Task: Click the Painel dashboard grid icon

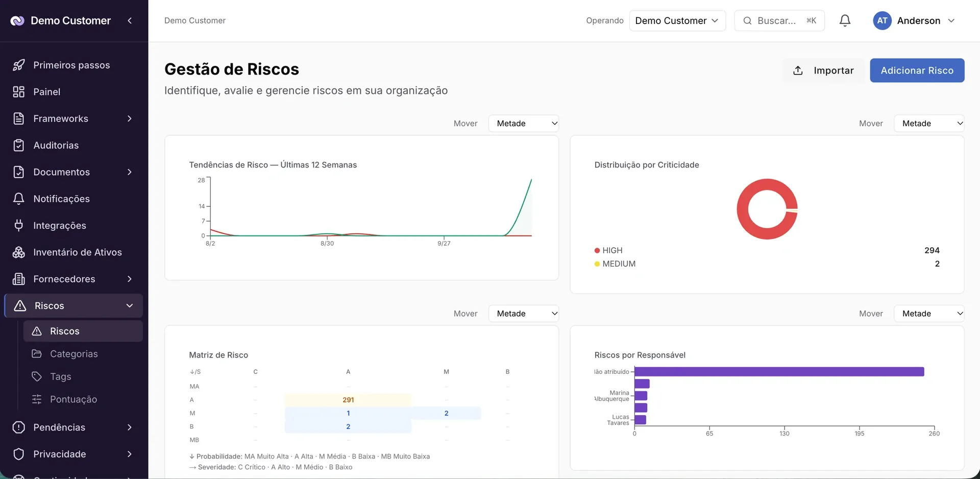Action: pos(19,92)
